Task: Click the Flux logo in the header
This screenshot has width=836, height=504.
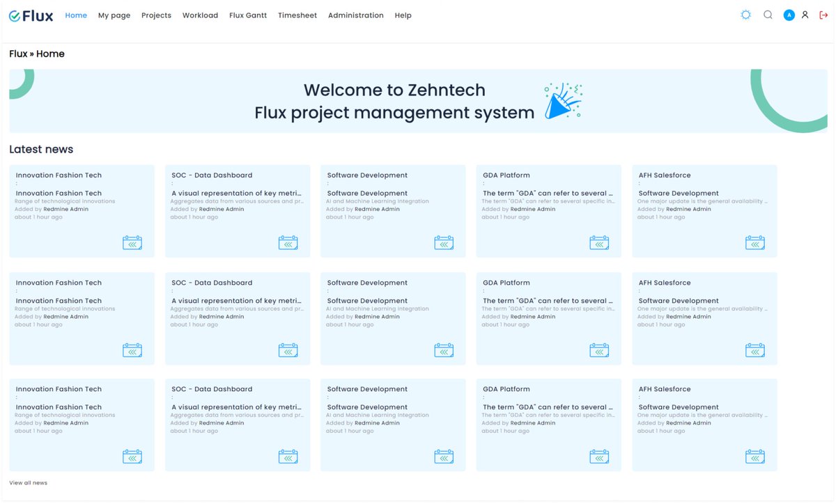Action: tap(31, 15)
